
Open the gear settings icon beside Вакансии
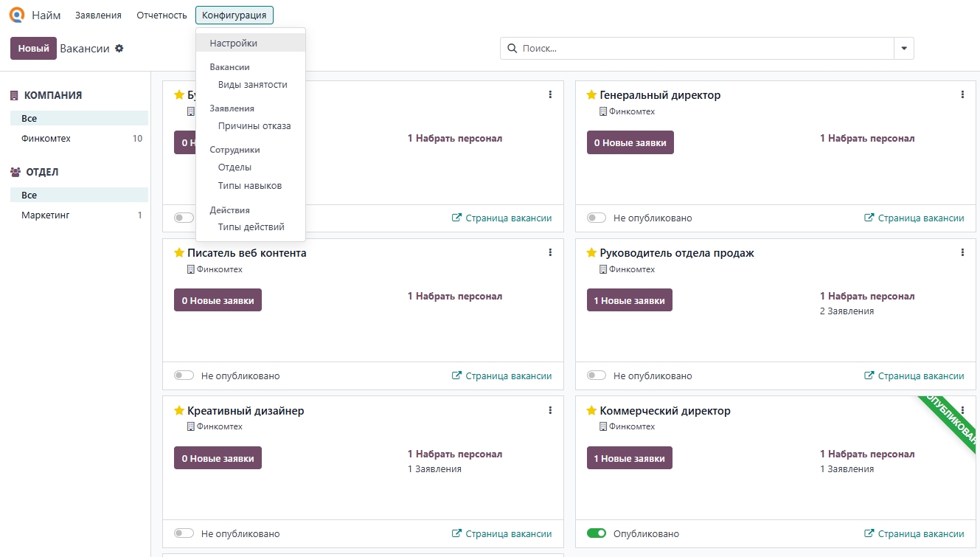(x=119, y=49)
